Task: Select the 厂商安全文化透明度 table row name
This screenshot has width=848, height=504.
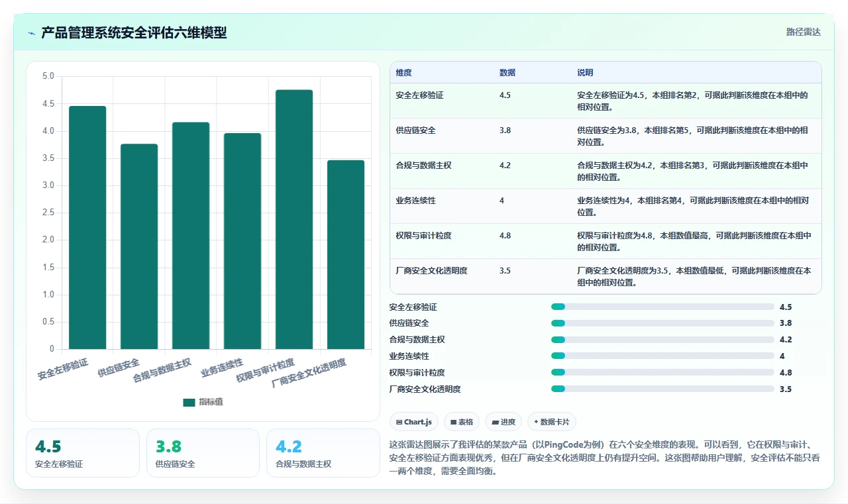Action: [431, 271]
